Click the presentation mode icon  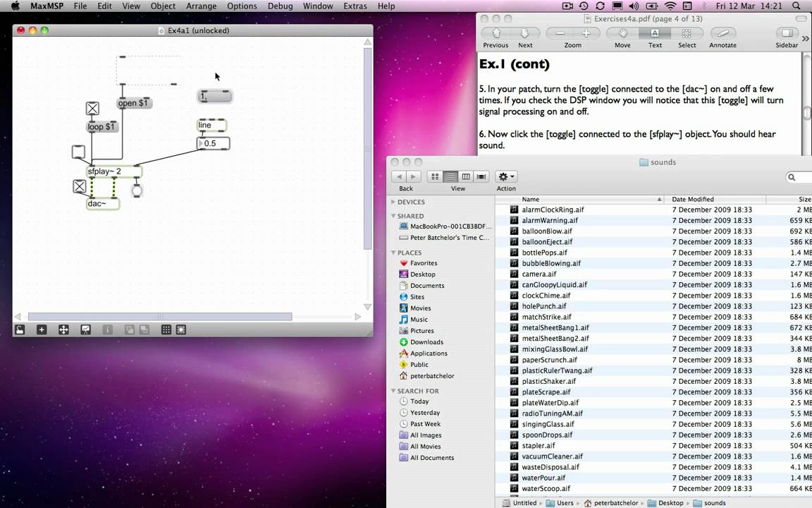click(x=85, y=329)
